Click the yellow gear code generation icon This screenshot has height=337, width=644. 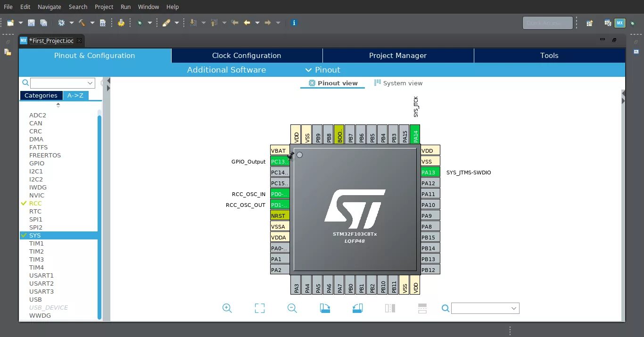pos(121,23)
